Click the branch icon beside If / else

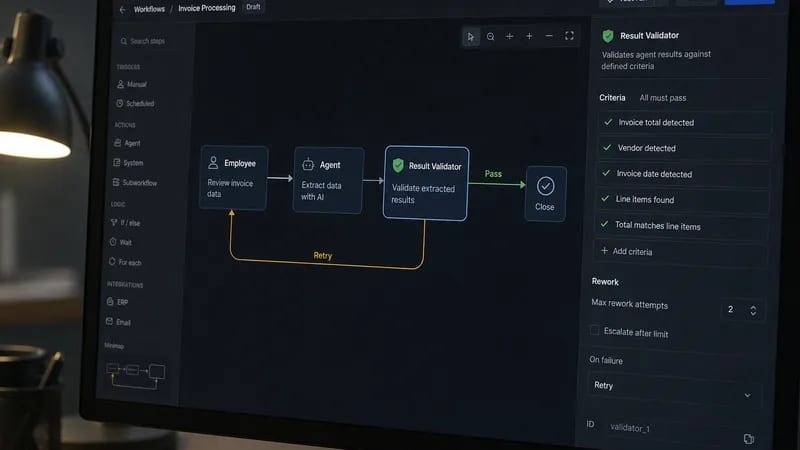(113, 222)
